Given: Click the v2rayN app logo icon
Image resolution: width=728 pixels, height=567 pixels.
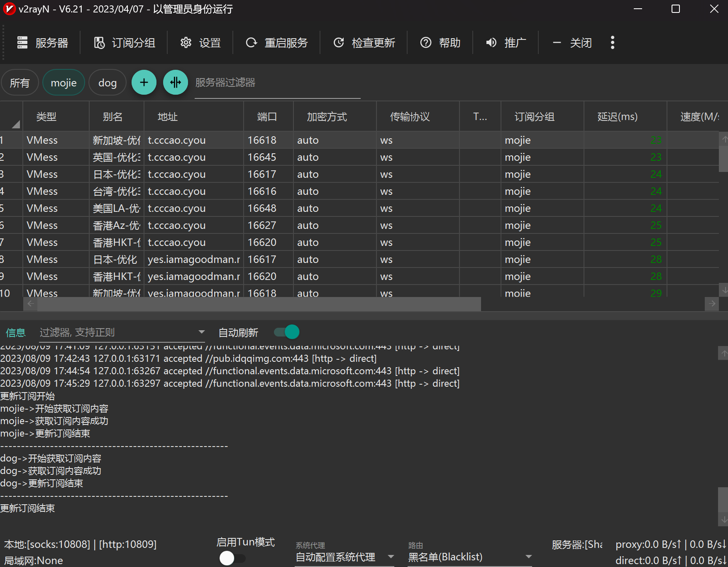Looking at the screenshot, I should (x=9, y=9).
